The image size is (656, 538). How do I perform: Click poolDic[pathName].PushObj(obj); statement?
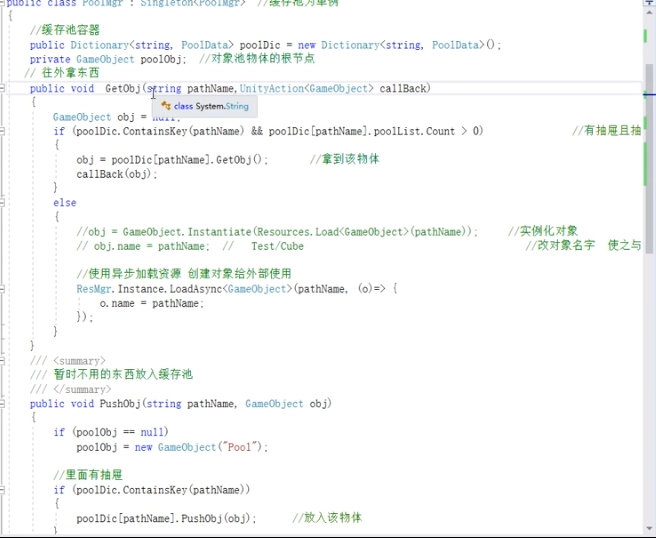pyautogui.click(x=166, y=519)
